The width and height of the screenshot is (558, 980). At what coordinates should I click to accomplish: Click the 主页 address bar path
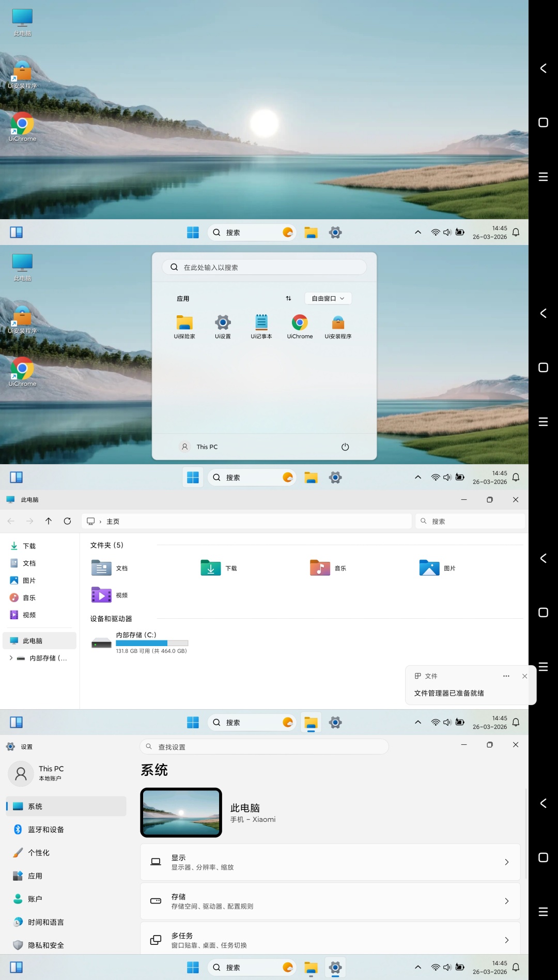click(113, 522)
